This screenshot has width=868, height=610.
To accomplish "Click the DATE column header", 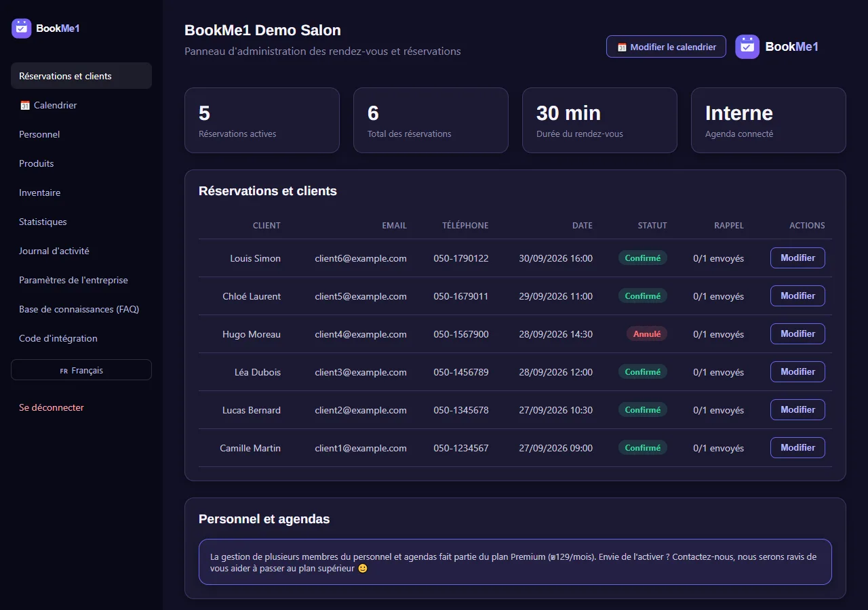I will coord(583,226).
